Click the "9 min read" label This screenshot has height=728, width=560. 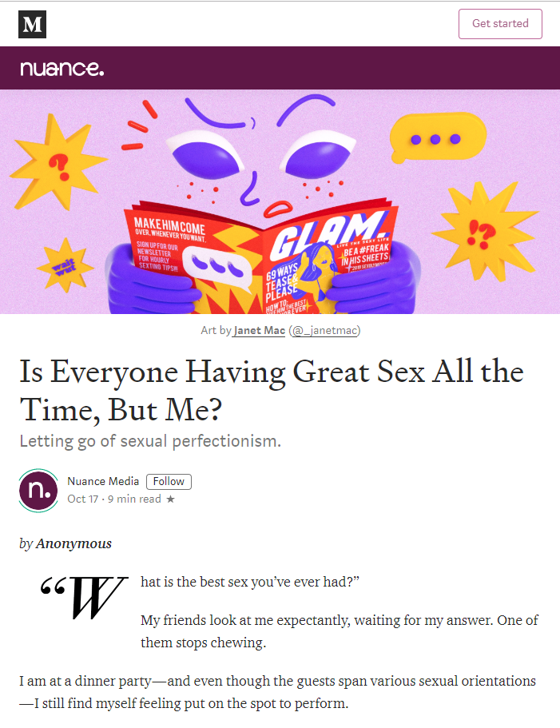tap(134, 499)
